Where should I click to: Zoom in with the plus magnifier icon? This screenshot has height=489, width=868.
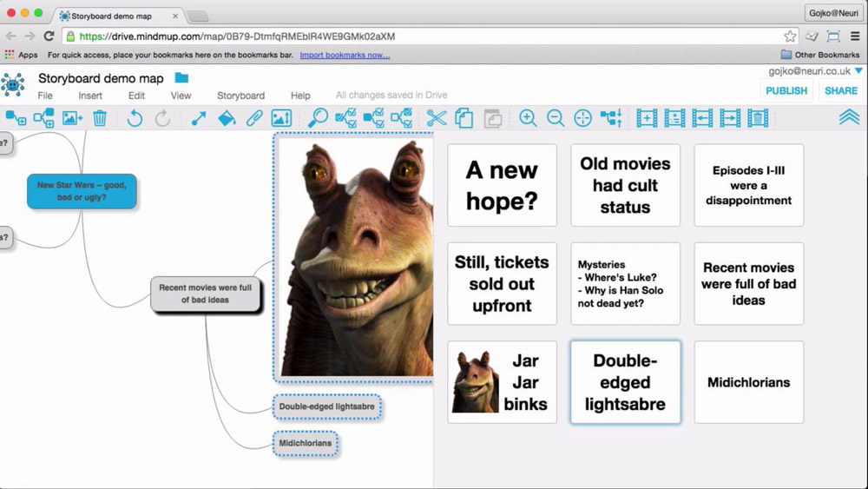528,118
